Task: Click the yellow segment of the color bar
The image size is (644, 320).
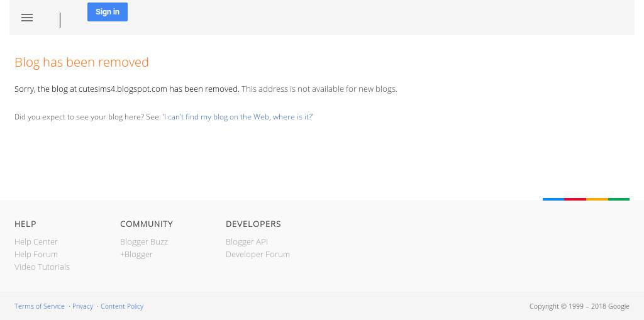Action: tap(597, 199)
